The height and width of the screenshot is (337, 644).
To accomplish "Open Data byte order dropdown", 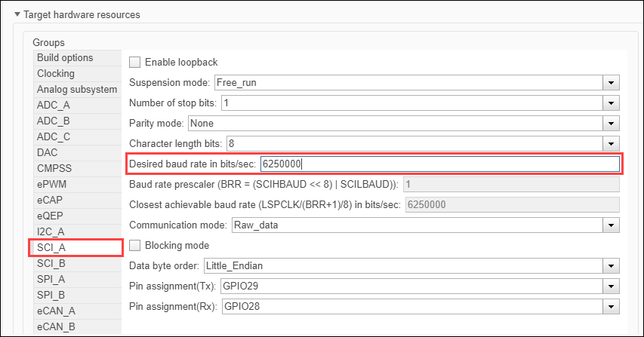I will pyautogui.click(x=612, y=266).
